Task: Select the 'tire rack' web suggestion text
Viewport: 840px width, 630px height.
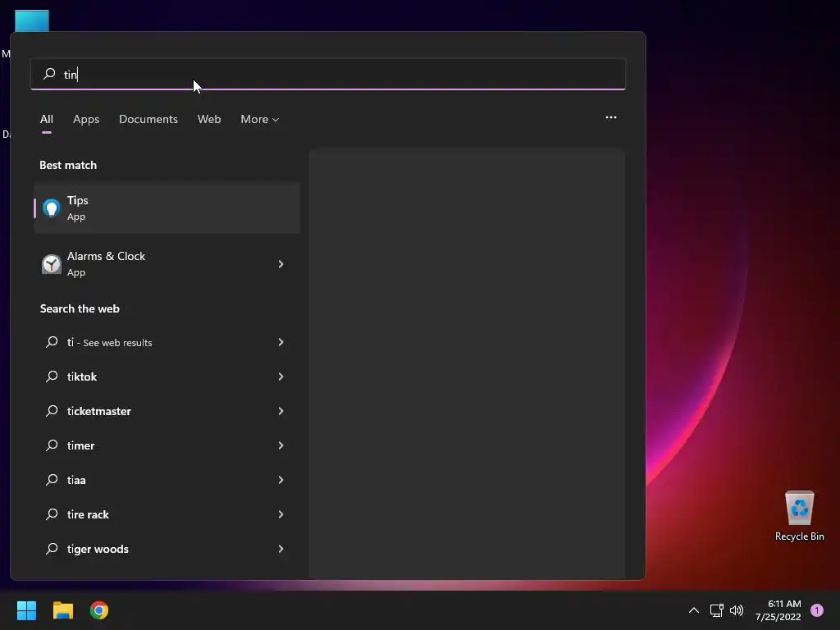Action: 88,514
